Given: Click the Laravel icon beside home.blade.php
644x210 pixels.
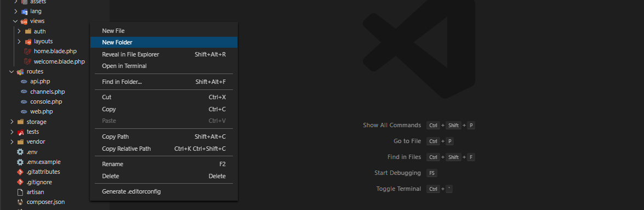Looking at the screenshot, I should coord(28,52).
